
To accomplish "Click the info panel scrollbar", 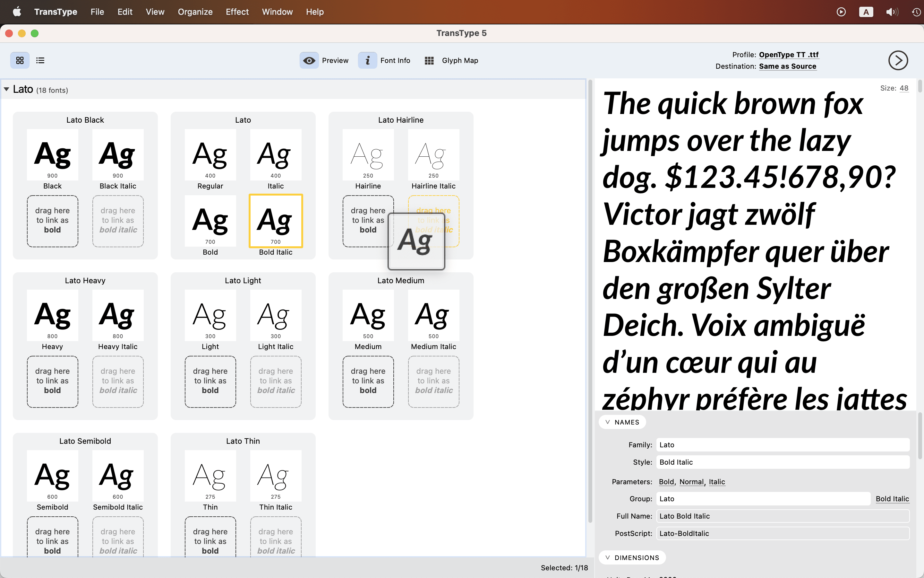I will [x=920, y=436].
